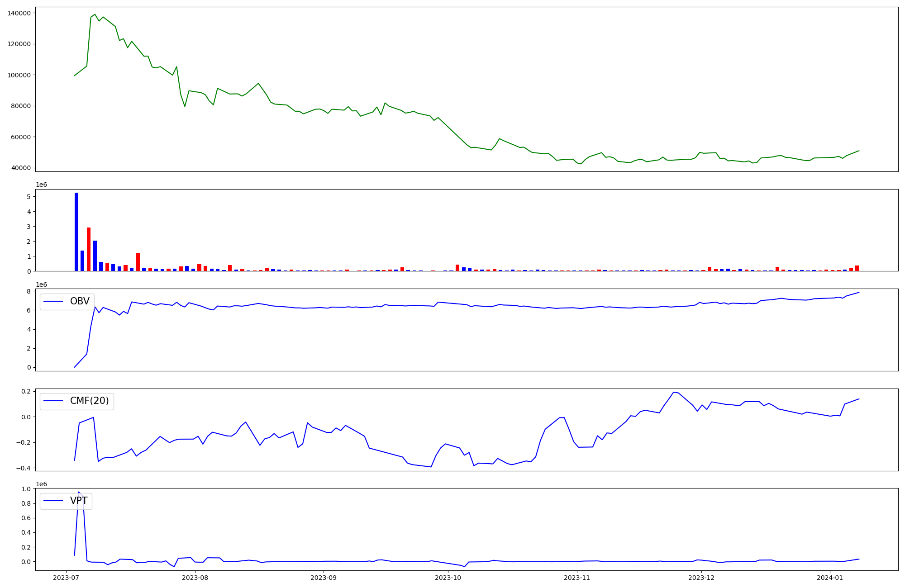905x588 pixels.
Task: Click the 1e6 multiplier above volume chart
Action: 41,185
